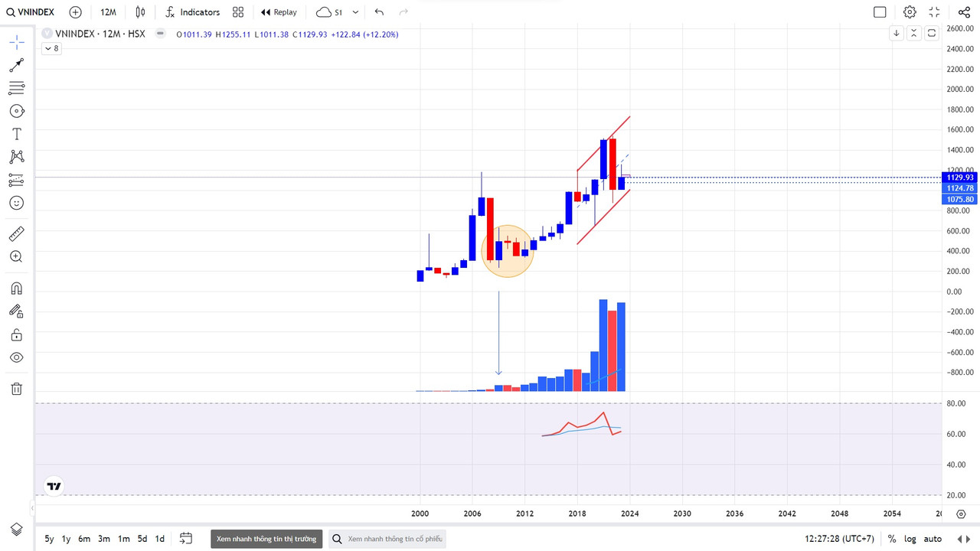The height and width of the screenshot is (551, 980).
Task: Toggle lock all drawing tools
Action: tap(16, 334)
